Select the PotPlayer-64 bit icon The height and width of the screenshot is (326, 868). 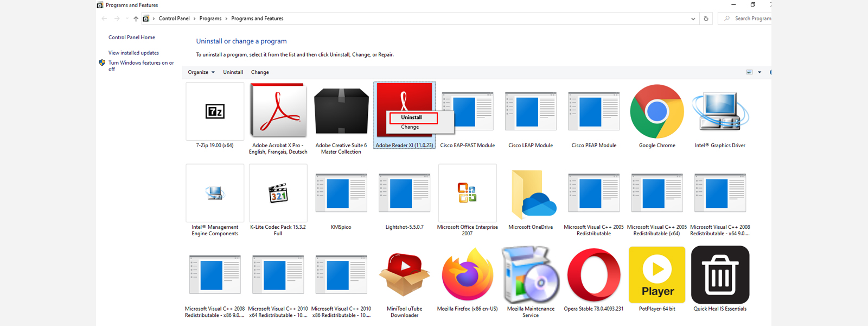657,274
